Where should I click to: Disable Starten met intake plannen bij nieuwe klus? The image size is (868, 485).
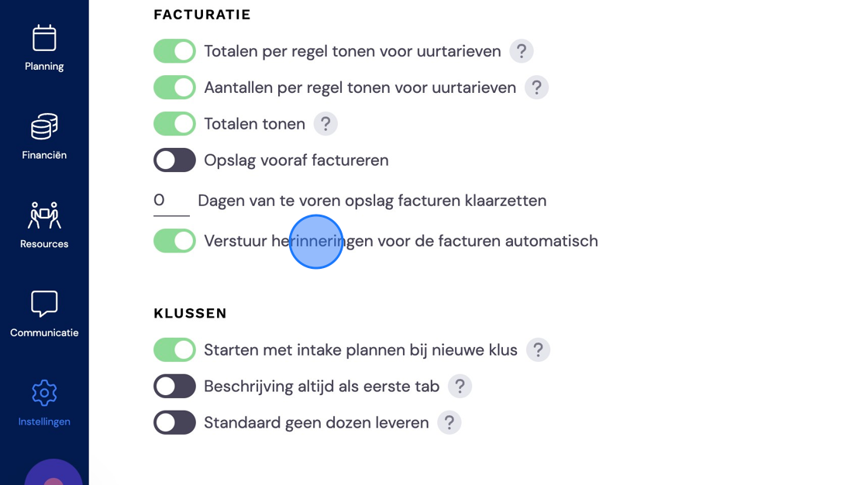point(174,350)
